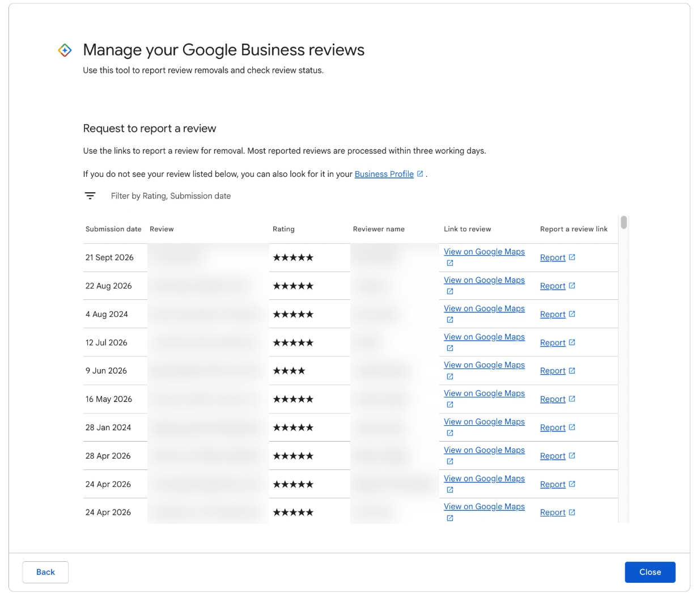Screen dimensions: 700x593
Task: Follow the Report link for 21 Sept 2026 review
Action: click(553, 257)
